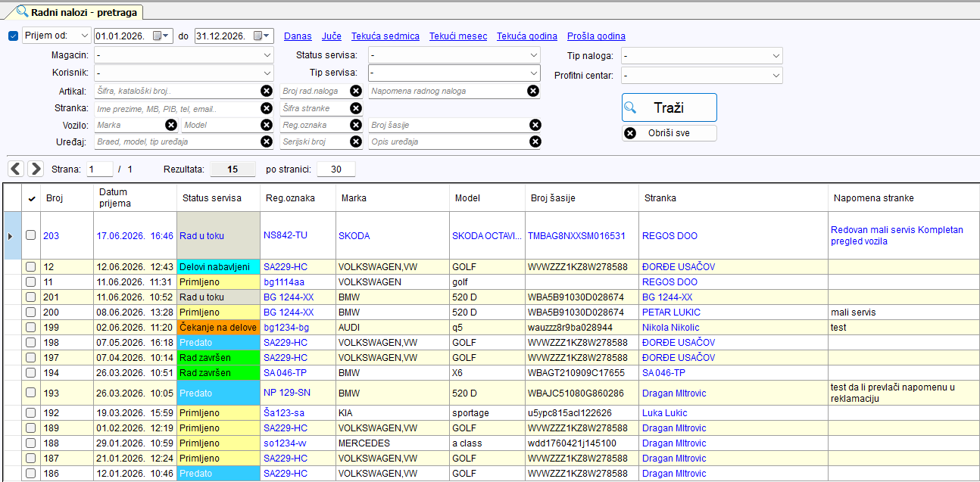Check the box for work order 203
Viewport: 980px width, 482px height.
tap(31, 235)
